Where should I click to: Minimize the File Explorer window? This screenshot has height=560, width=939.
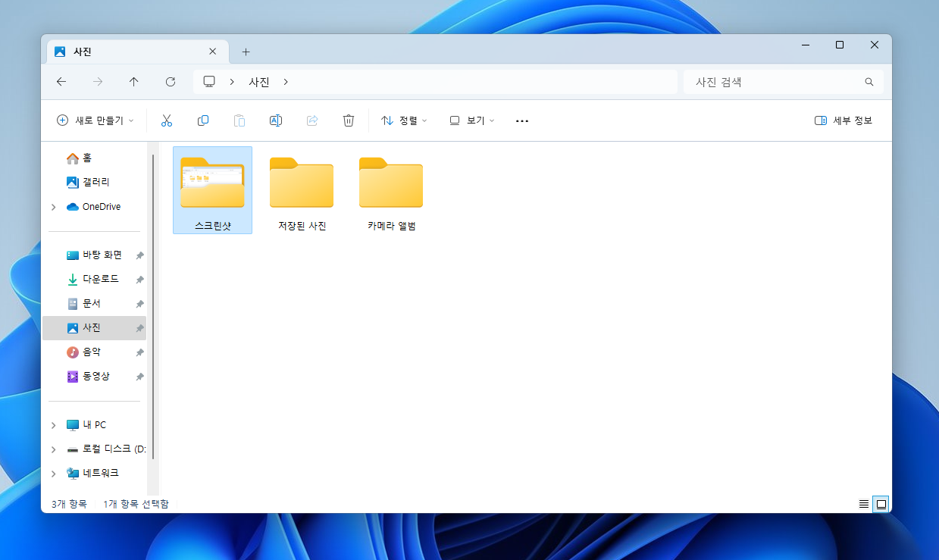point(805,45)
